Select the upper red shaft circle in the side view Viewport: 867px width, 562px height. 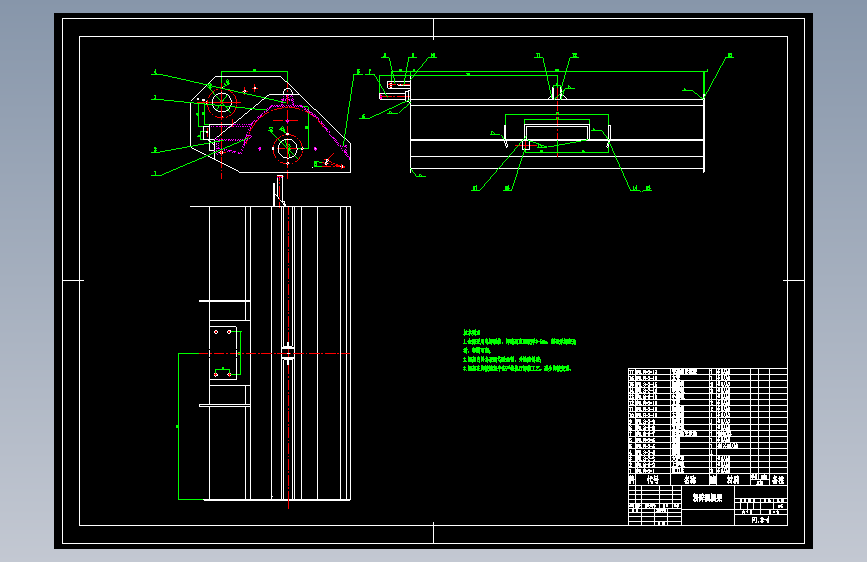[222, 102]
